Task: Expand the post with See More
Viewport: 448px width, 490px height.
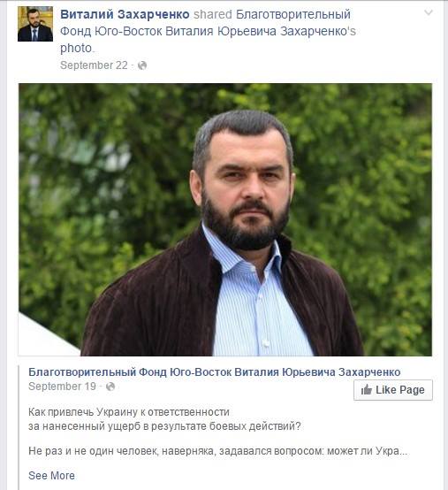Action: 51,476
